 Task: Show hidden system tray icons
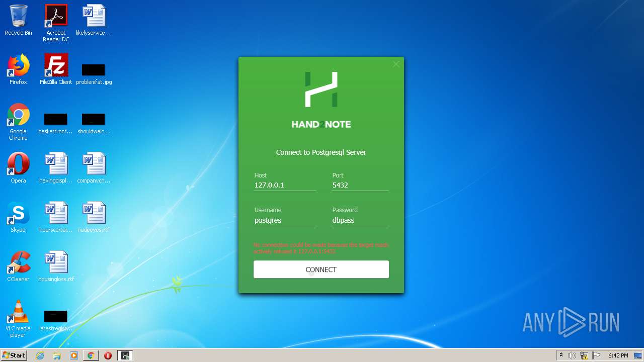click(561, 355)
